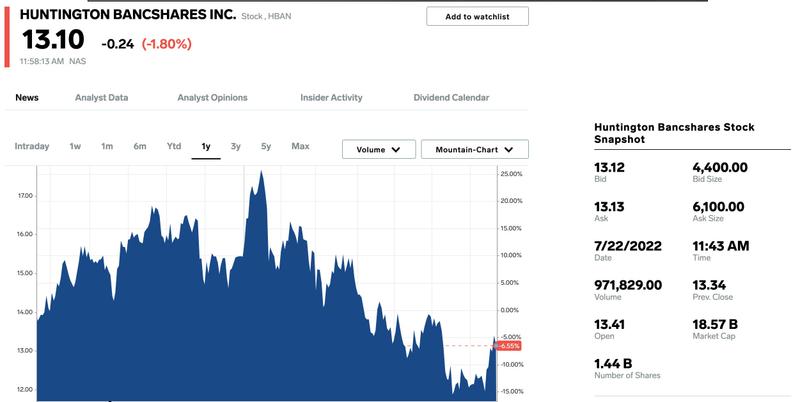The width and height of the screenshot is (800, 402).
Task: View the Insider Activity tab
Action: (331, 97)
